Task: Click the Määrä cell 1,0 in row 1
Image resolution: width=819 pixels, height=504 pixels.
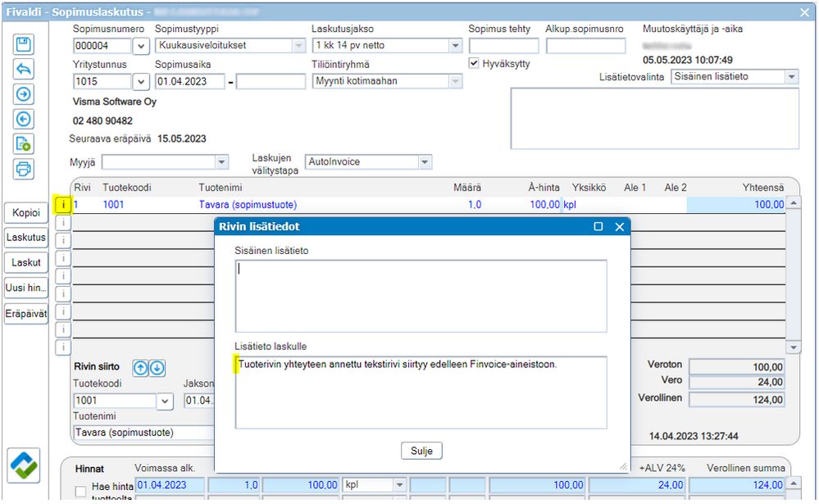Action: pos(475,205)
